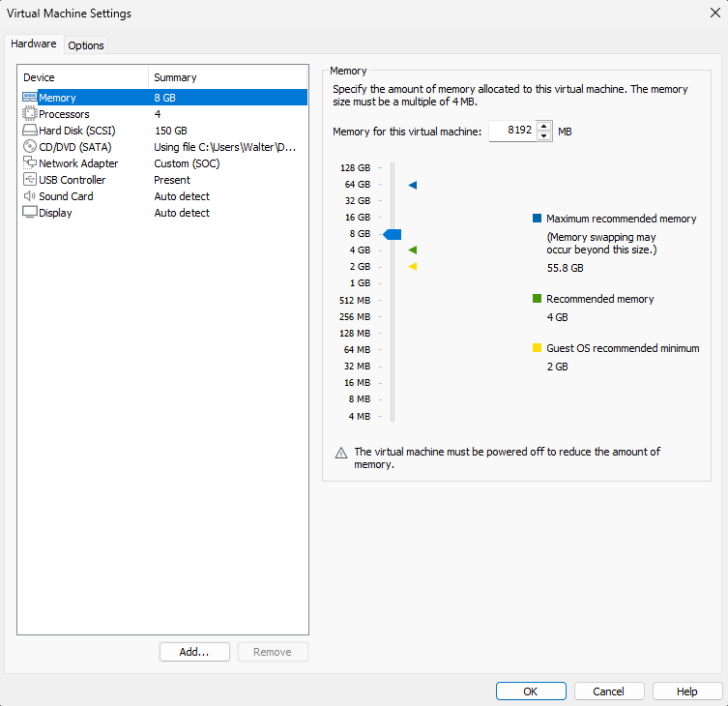728x706 pixels.
Task: Click the memory size input field
Action: coord(511,131)
